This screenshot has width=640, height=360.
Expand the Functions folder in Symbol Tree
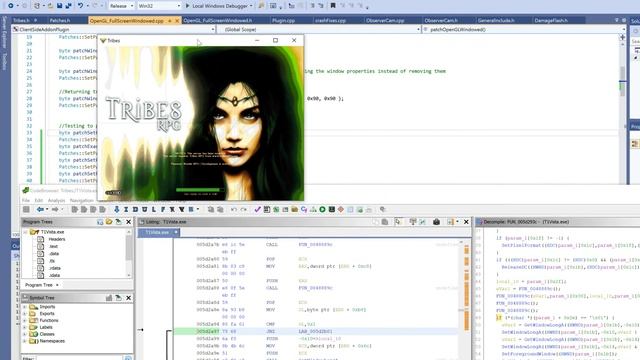(24, 320)
